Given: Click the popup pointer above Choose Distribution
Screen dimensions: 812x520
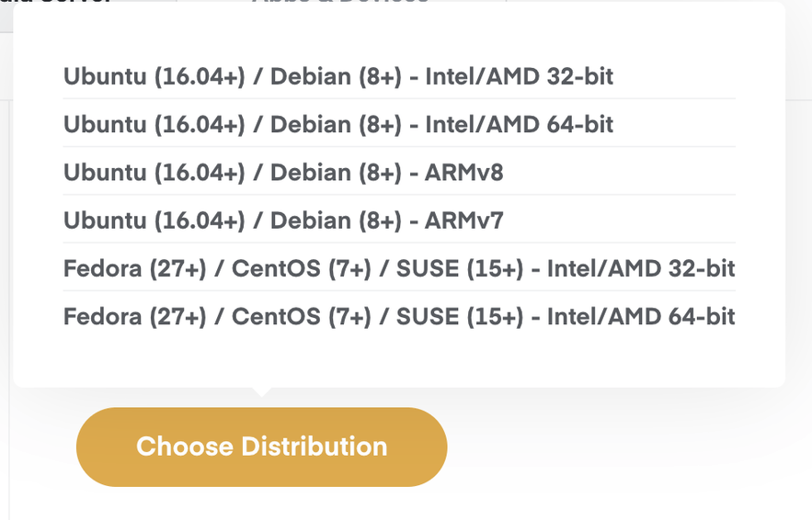Looking at the screenshot, I should (261, 391).
